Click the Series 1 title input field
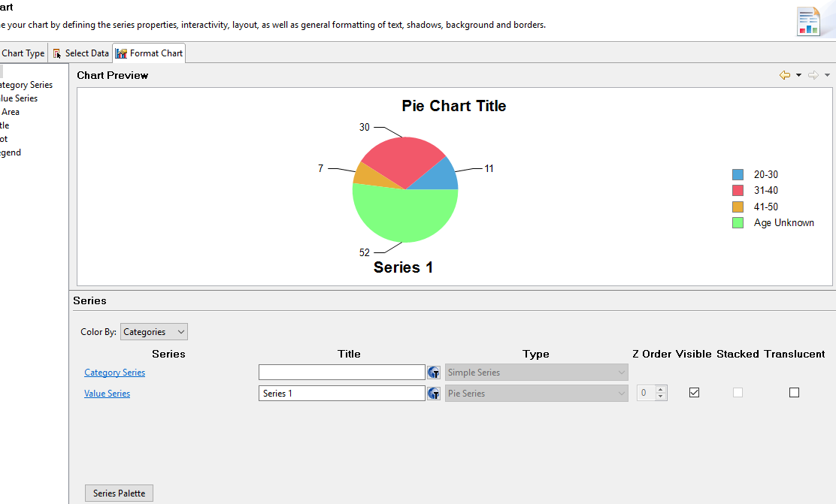The height and width of the screenshot is (504, 836). 342,393
